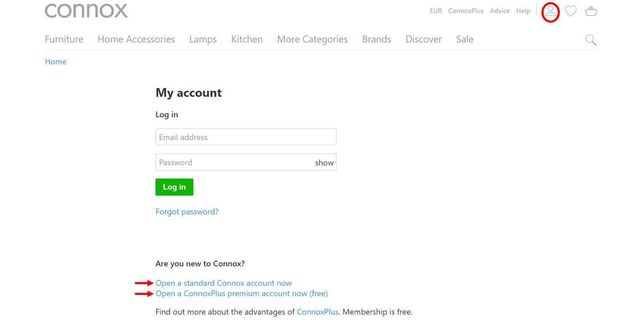The width and height of the screenshot is (644, 331).
Task: Open a standard Connox account link
Action: click(x=224, y=283)
